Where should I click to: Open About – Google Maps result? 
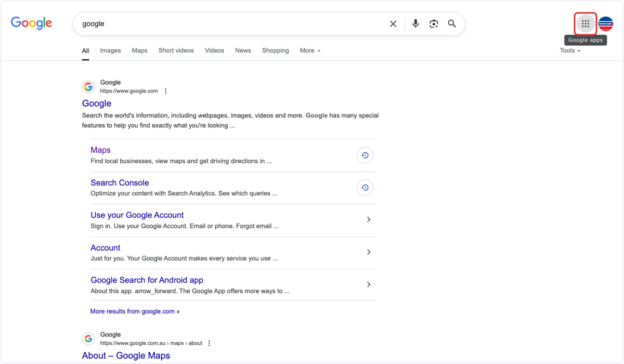point(126,356)
